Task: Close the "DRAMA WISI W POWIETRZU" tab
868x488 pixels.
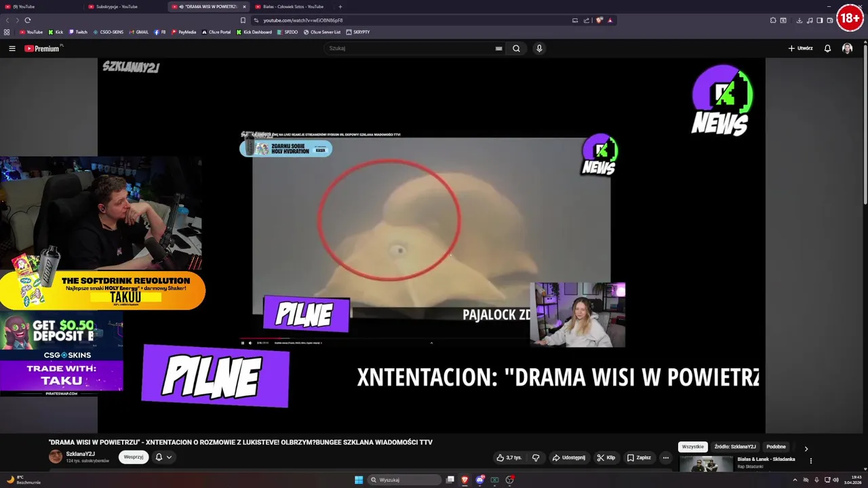Action: (245, 7)
